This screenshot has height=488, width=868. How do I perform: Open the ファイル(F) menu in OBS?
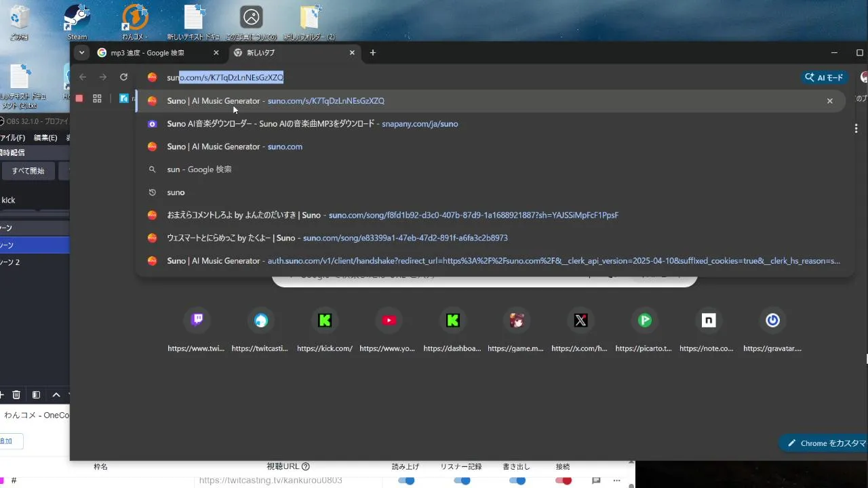click(13, 138)
